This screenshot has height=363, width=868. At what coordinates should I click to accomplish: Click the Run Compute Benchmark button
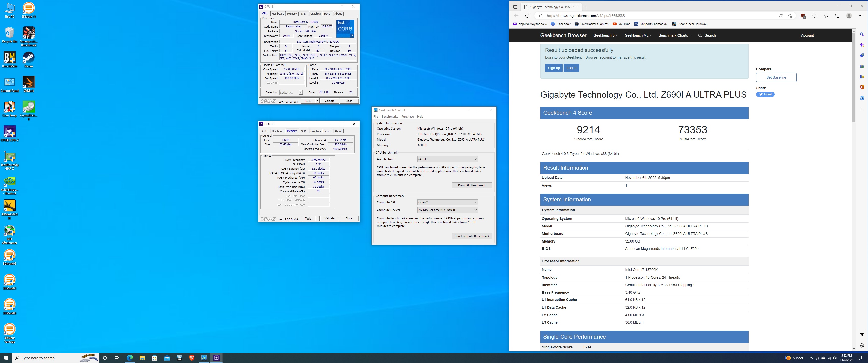click(472, 236)
